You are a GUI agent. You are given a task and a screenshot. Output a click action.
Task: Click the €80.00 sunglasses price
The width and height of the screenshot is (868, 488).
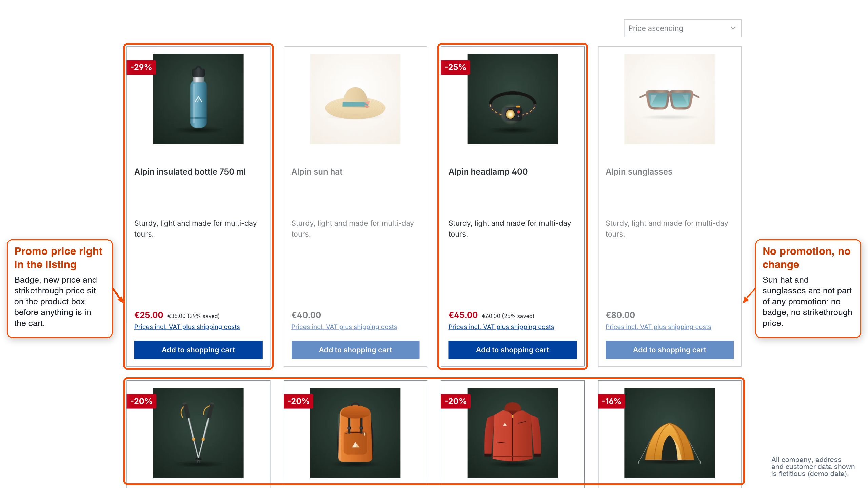(x=620, y=315)
